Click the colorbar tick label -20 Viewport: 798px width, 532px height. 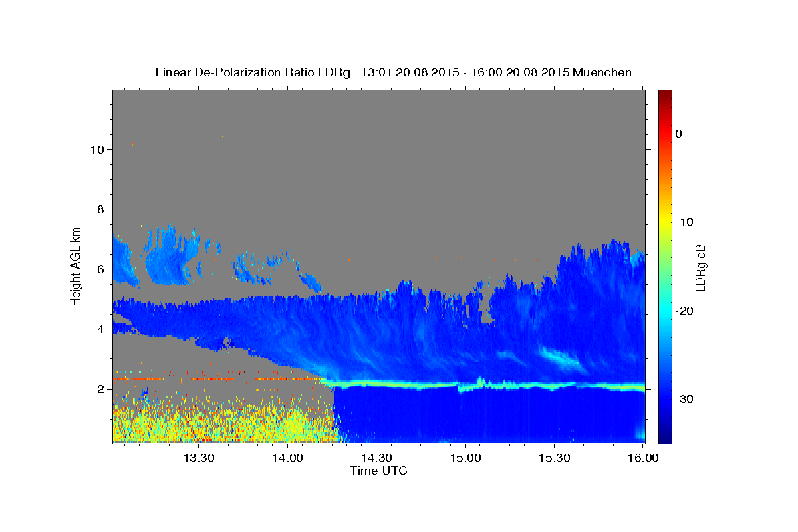pos(685,311)
